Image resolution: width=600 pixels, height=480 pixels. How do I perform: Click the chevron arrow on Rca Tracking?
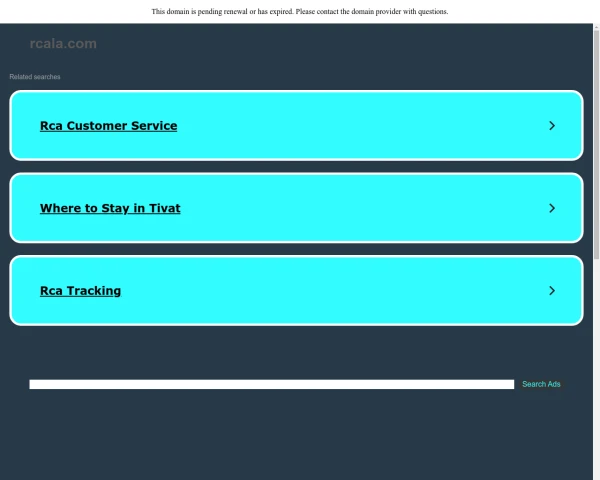552,291
